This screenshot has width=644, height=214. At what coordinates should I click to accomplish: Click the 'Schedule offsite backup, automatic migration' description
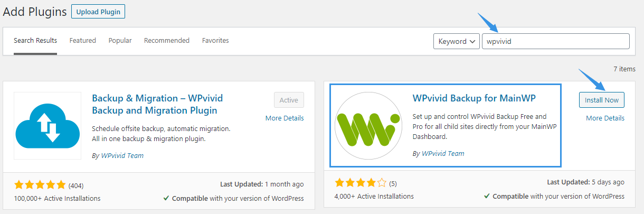tap(161, 134)
